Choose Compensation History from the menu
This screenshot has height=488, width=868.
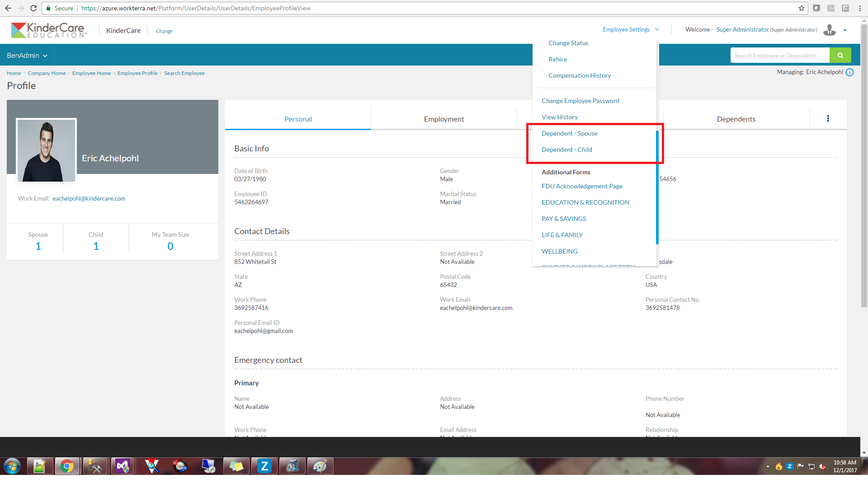[579, 75]
